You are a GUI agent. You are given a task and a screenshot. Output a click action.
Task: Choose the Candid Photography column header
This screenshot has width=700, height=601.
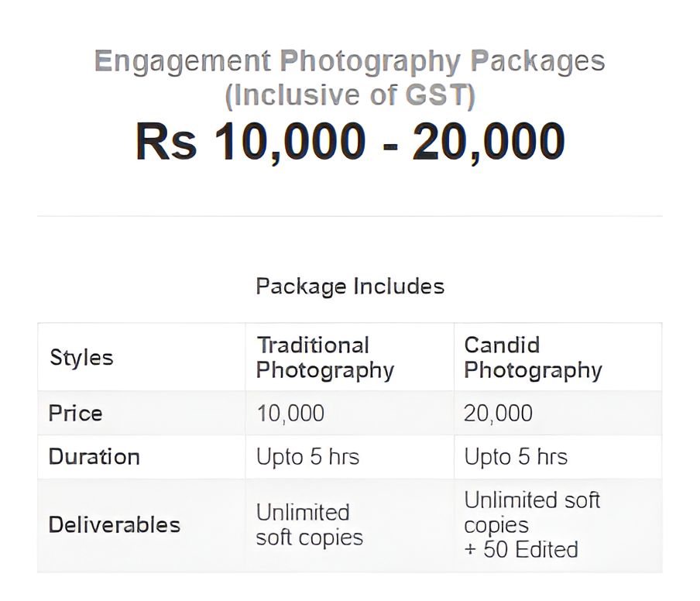(533, 358)
